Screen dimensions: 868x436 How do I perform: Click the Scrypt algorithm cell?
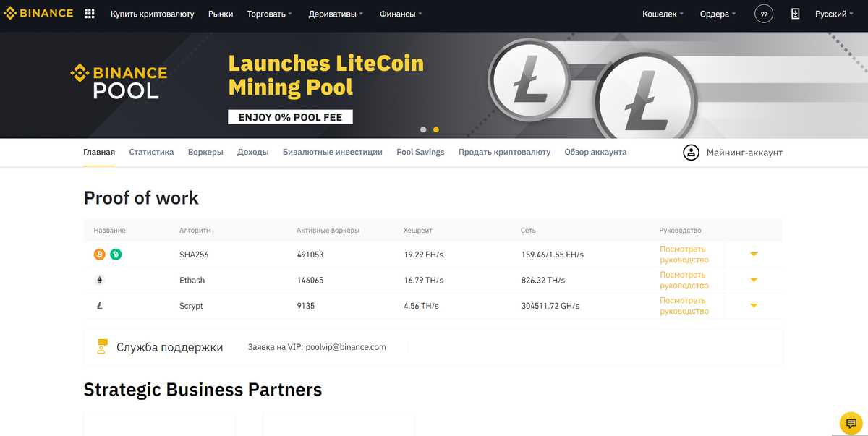191,306
